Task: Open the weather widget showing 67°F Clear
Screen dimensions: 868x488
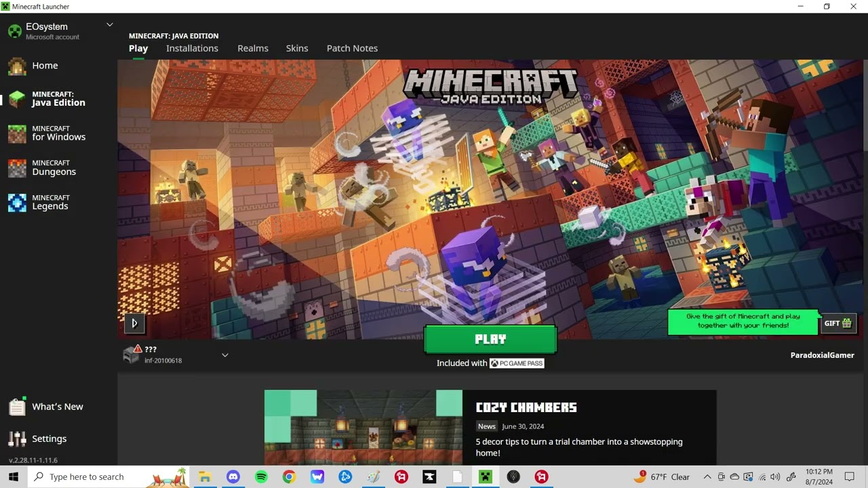Action: pyautogui.click(x=663, y=476)
